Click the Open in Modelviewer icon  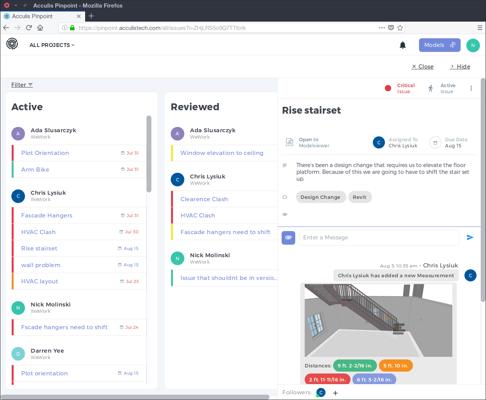pyautogui.click(x=289, y=142)
